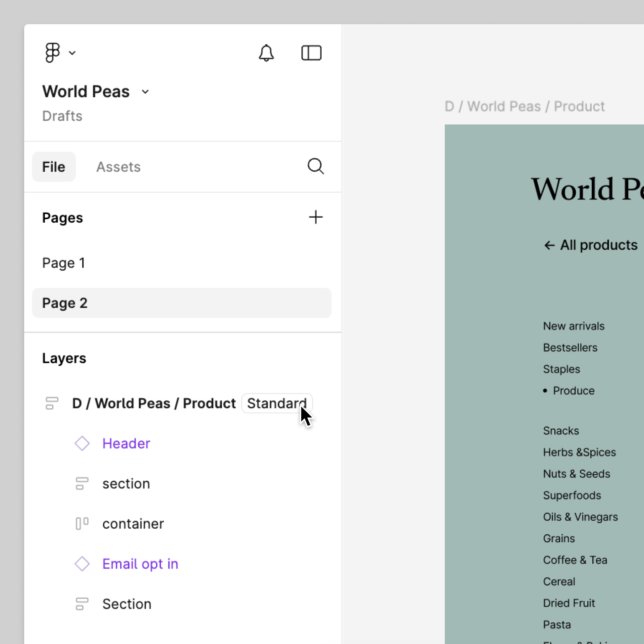Switch to the Assets tab

[118, 167]
